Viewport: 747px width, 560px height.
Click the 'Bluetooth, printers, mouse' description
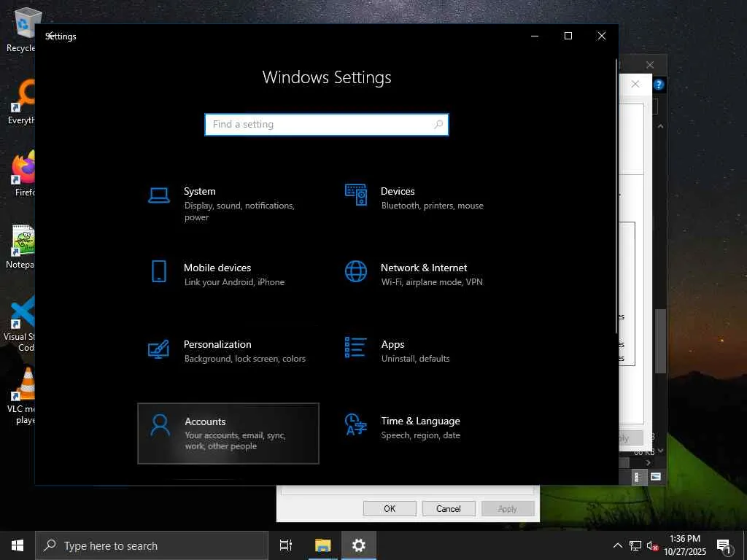[433, 205]
